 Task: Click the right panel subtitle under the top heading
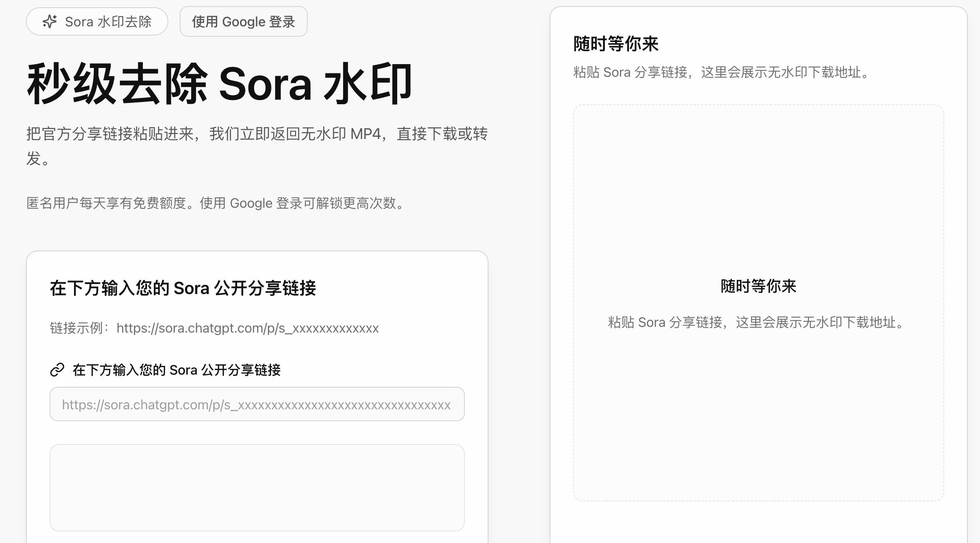point(721,72)
